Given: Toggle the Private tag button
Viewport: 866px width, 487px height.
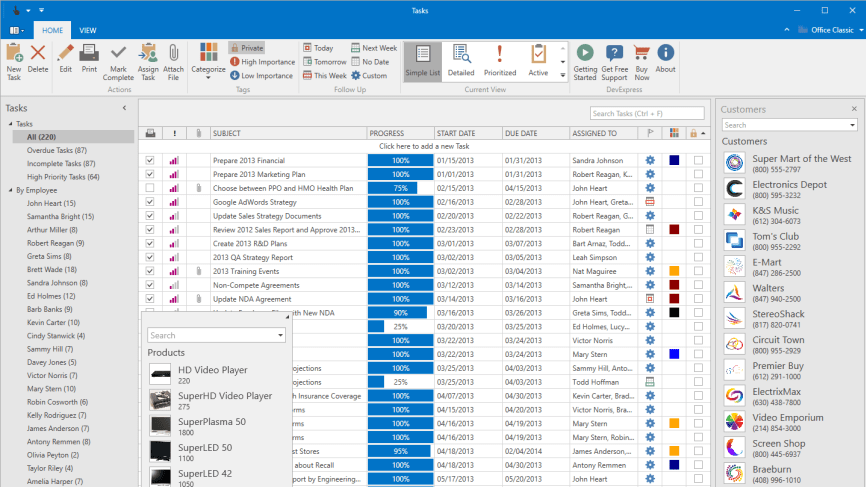Looking at the screenshot, I should point(247,48).
